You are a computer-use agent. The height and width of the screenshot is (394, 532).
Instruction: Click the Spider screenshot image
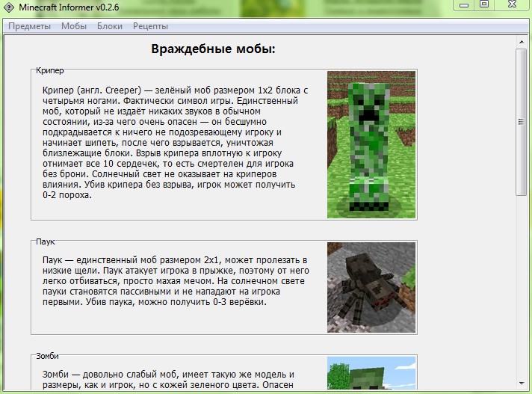[371, 287]
